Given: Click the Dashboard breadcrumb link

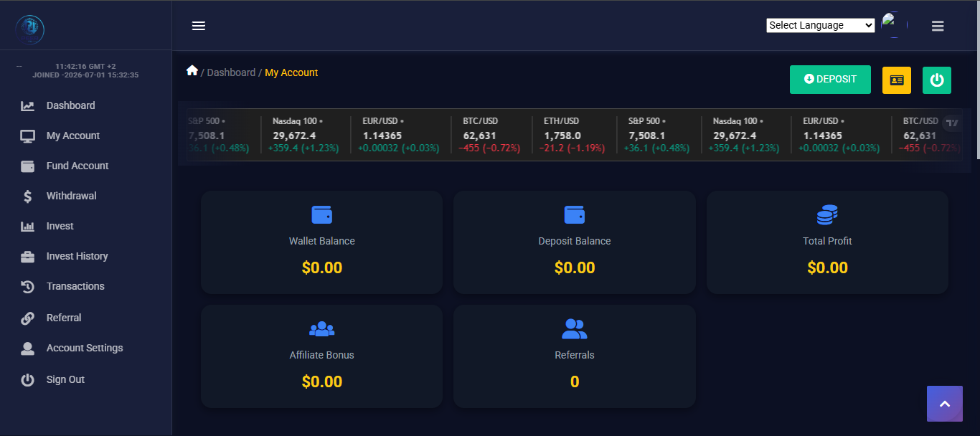Looking at the screenshot, I should click(x=231, y=72).
